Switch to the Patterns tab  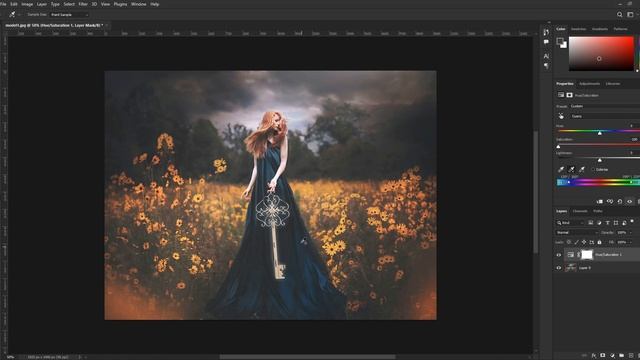(x=620, y=29)
